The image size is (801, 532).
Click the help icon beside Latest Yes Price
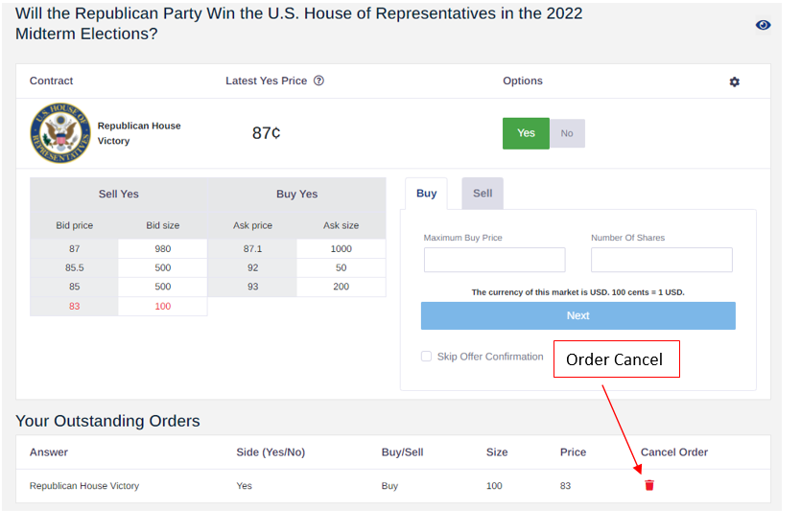[x=318, y=81]
